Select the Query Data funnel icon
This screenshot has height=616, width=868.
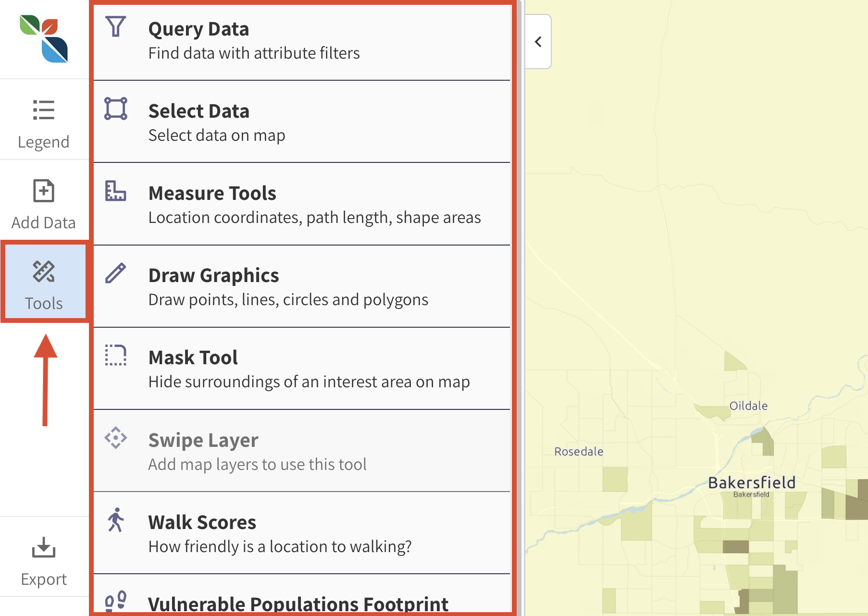[116, 27]
